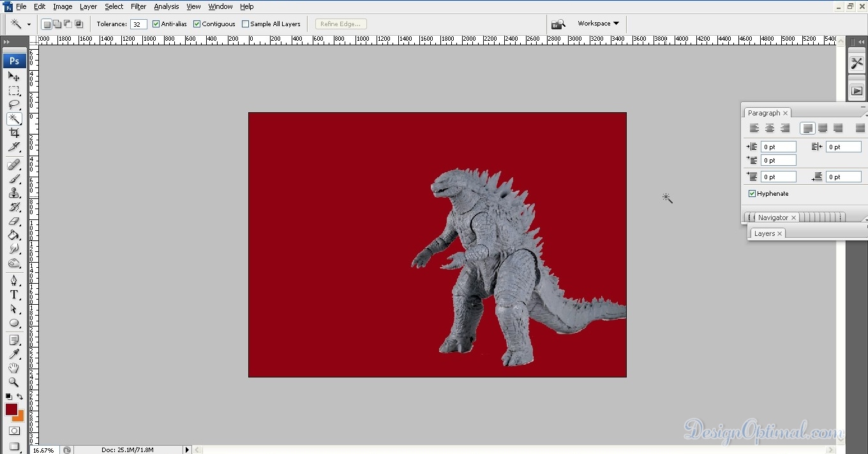Select the Clone Stamp tool
Screen dimensions: 868x454
pyautogui.click(x=14, y=193)
